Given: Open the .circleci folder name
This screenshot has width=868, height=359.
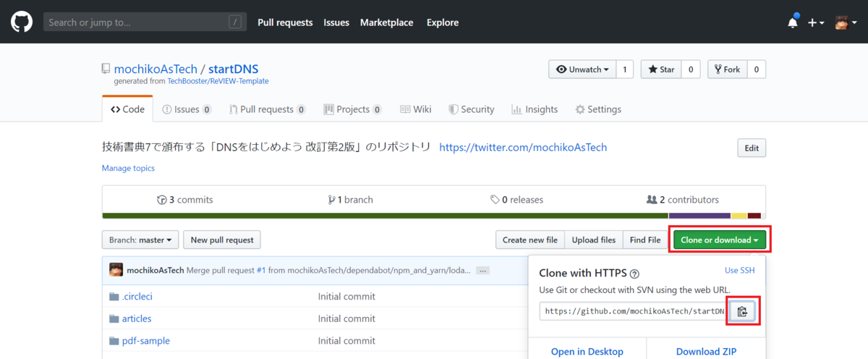Looking at the screenshot, I should (137, 296).
